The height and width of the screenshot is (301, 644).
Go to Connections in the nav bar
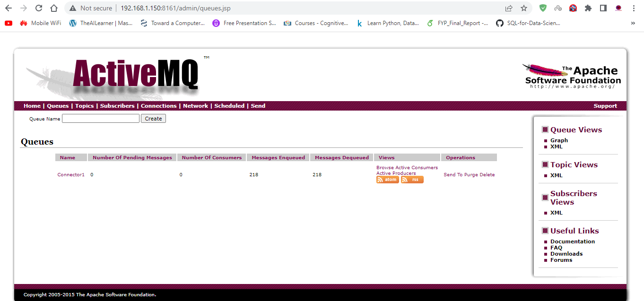tap(158, 106)
